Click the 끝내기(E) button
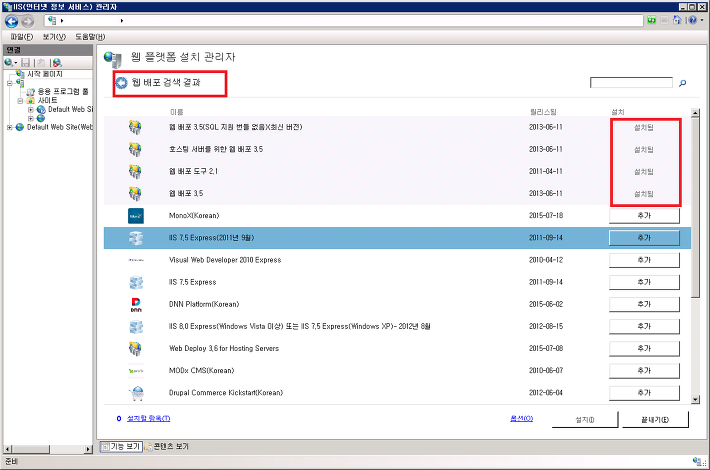Viewport: 710px width, 470px height. pyautogui.click(x=655, y=420)
